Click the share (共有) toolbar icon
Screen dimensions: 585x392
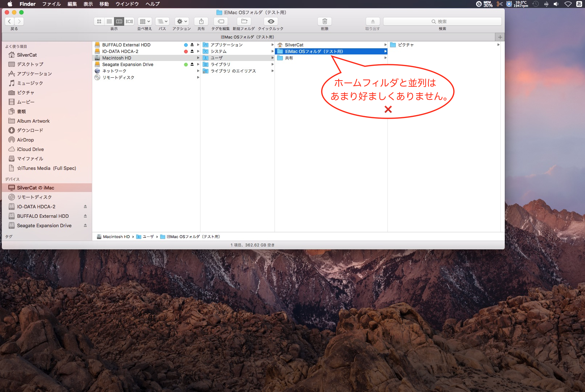pyautogui.click(x=201, y=21)
